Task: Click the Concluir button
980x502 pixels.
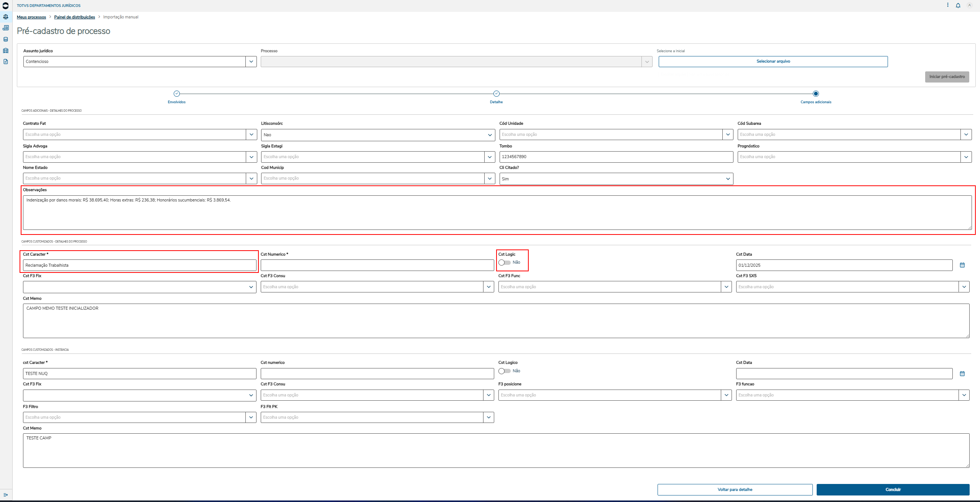Action: coord(893,490)
